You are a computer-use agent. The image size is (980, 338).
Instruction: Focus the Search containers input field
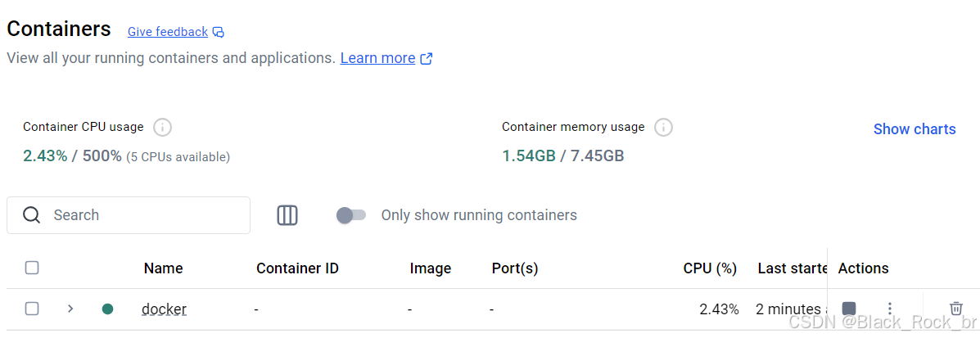pyautogui.click(x=128, y=215)
